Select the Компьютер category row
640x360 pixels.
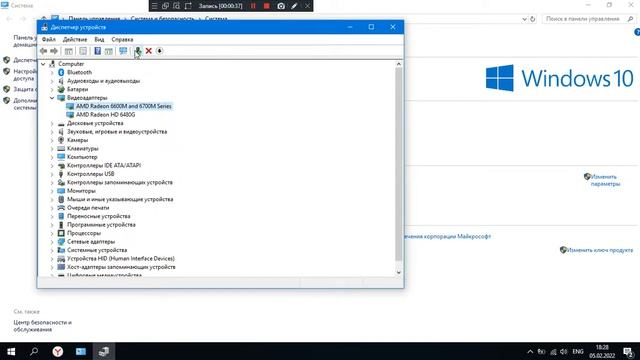pyautogui.click(x=82, y=157)
